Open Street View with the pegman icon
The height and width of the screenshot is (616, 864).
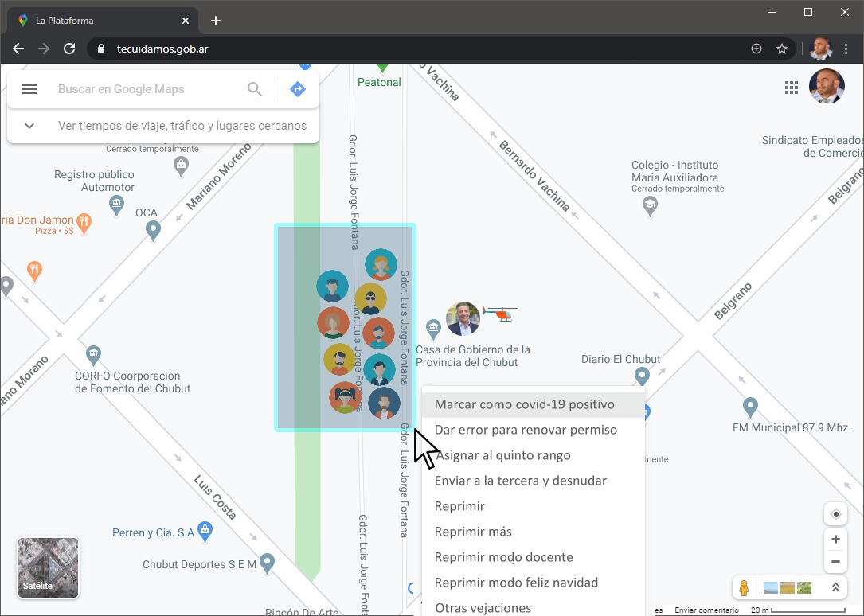click(x=744, y=588)
